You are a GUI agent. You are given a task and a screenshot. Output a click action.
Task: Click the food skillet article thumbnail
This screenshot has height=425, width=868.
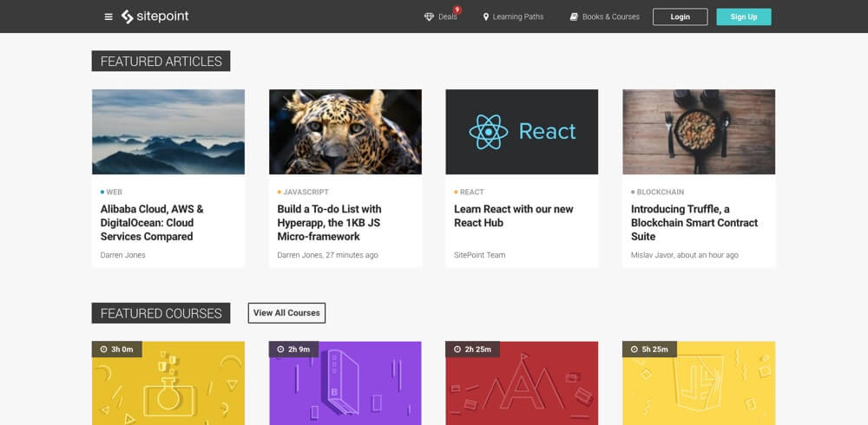point(699,132)
